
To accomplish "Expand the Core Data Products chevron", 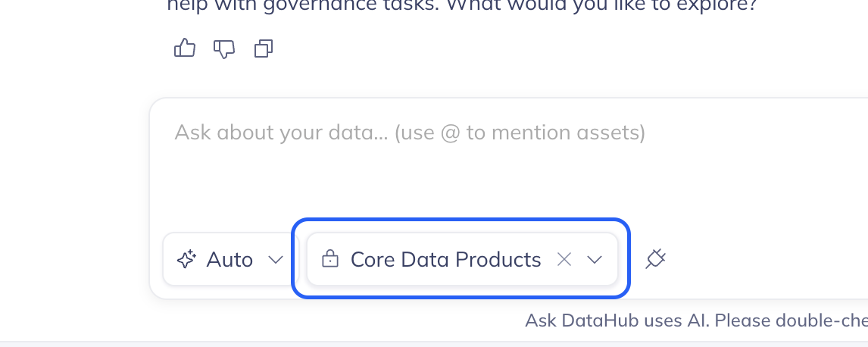I will (x=595, y=260).
